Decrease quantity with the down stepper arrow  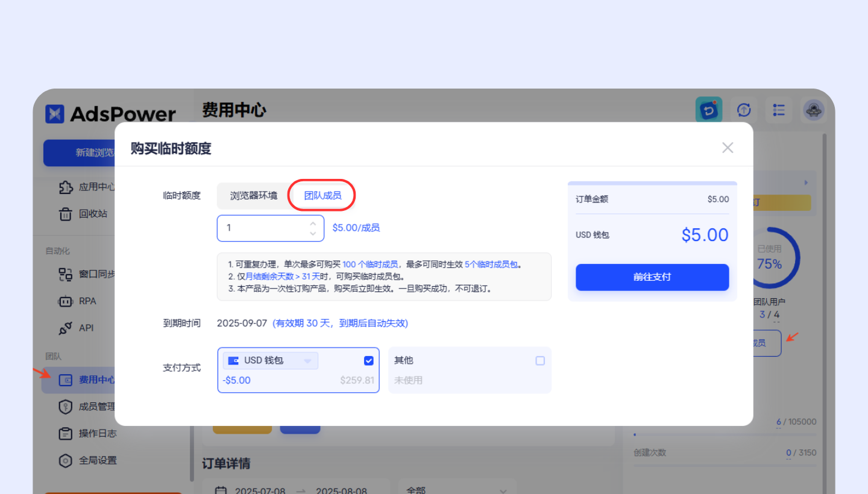(x=313, y=233)
